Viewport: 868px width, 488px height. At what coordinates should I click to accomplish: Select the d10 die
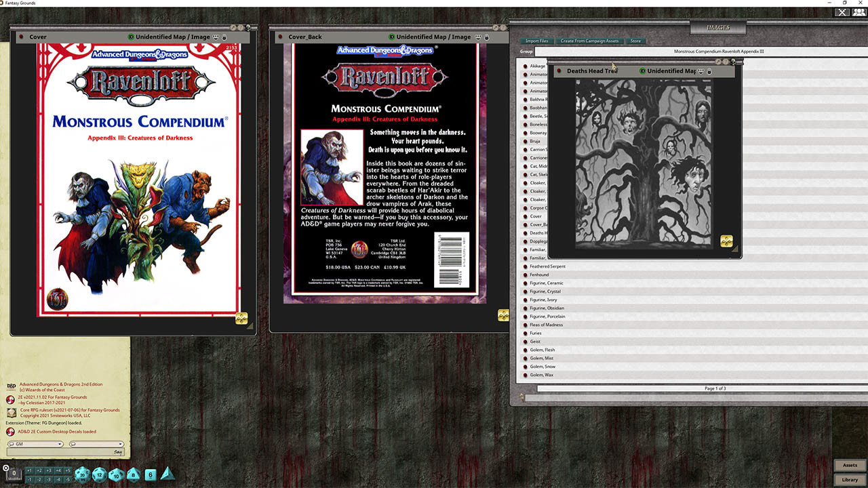(x=116, y=475)
